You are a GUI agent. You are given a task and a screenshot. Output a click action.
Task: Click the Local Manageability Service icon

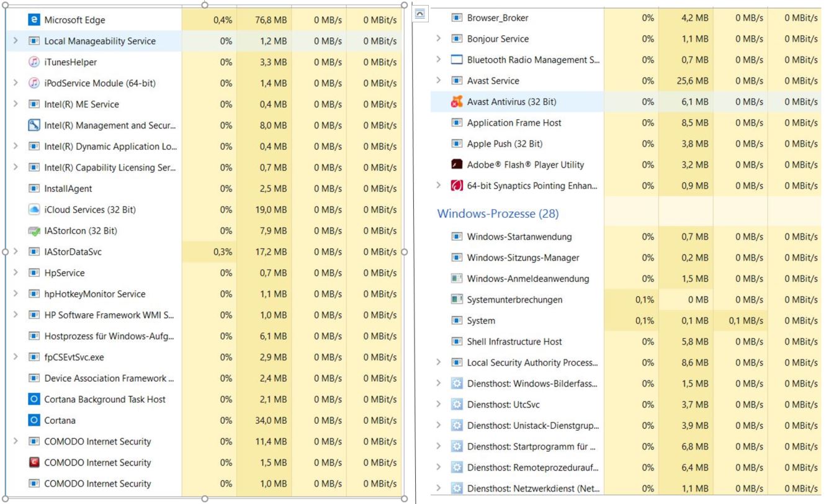click(34, 41)
